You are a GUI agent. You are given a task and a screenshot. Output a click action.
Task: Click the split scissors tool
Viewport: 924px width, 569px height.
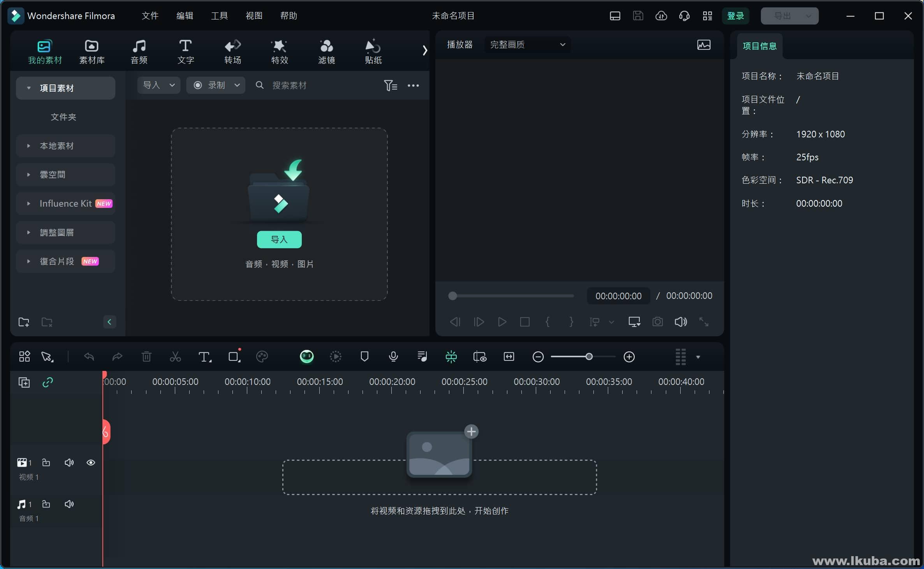click(x=175, y=357)
